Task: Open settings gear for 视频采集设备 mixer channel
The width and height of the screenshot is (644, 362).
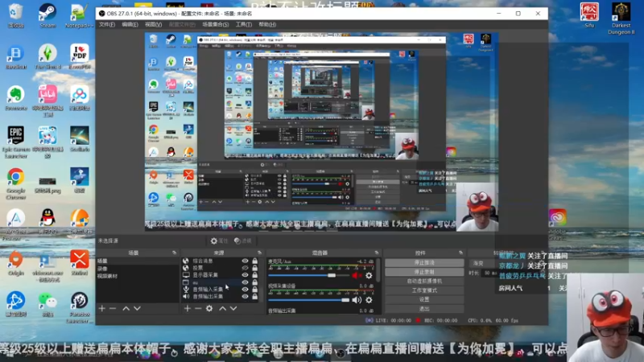Action: click(x=369, y=300)
